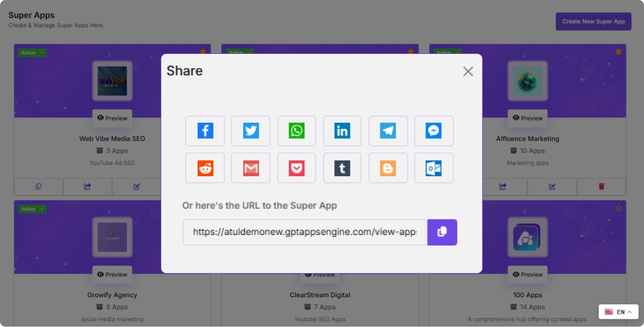
Task: Share via the Twitter icon
Action: coord(250,131)
